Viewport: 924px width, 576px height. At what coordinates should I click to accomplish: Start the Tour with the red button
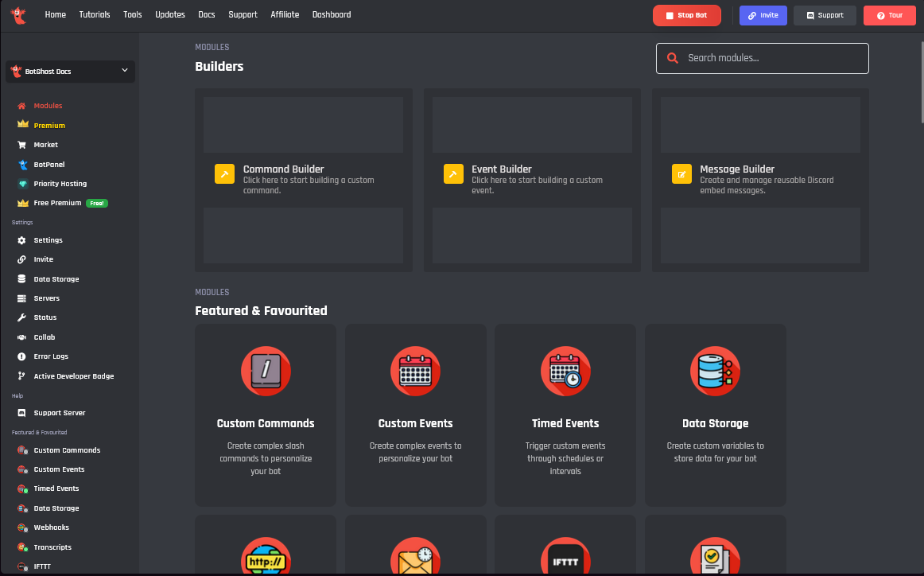pyautogui.click(x=889, y=15)
